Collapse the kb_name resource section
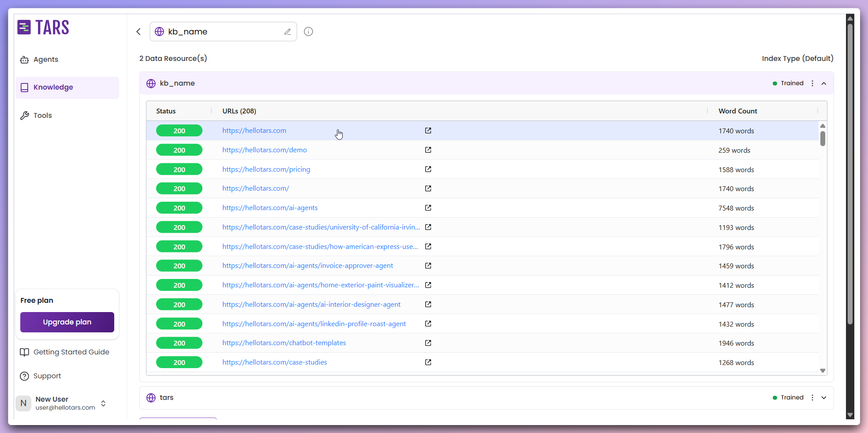This screenshot has height=433, width=868. coord(824,83)
